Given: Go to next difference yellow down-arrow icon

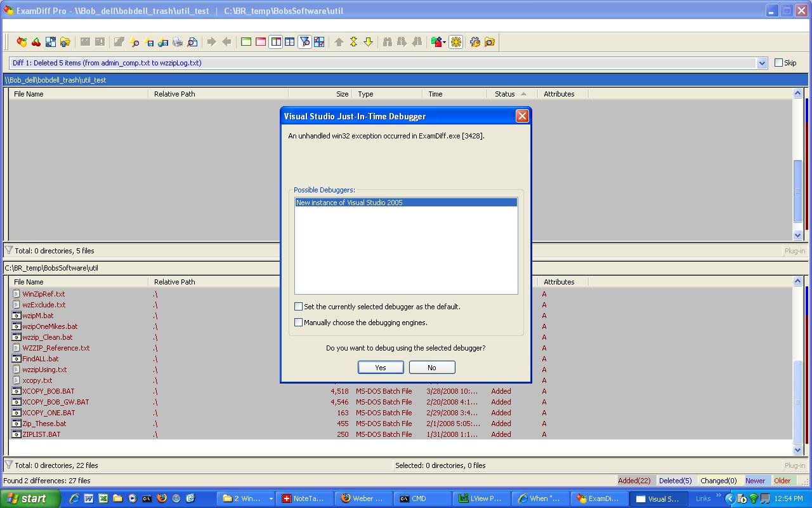Looking at the screenshot, I should point(368,42).
